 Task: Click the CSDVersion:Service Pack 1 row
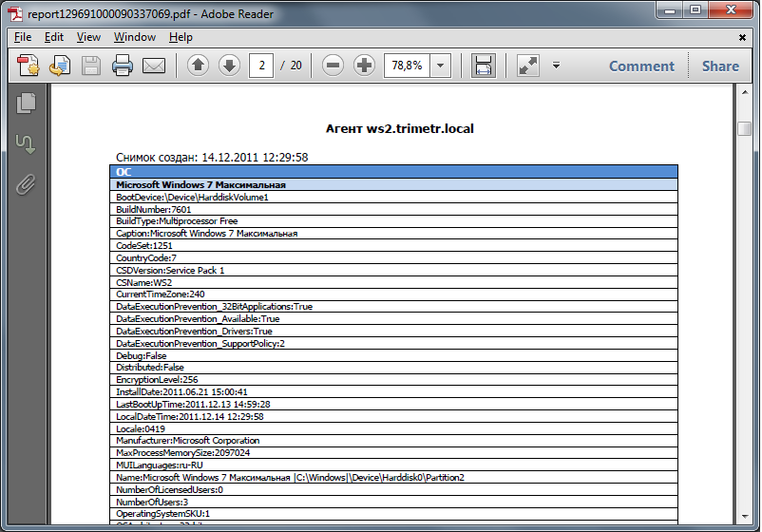393,270
